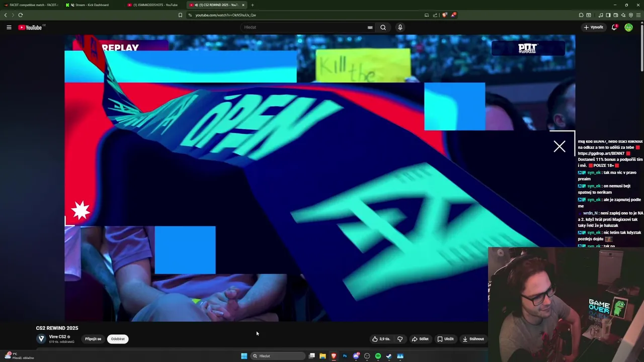Open the site settings icon beside the URL

[x=190, y=15]
